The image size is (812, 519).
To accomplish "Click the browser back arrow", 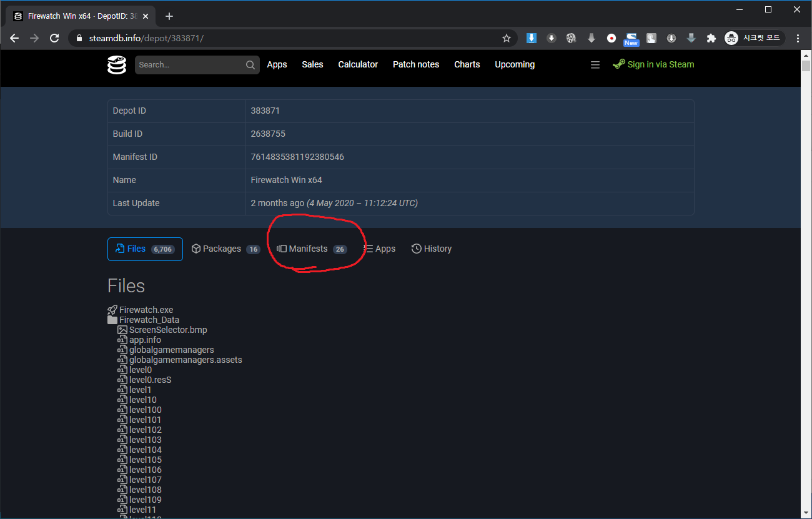I will [x=14, y=38].
